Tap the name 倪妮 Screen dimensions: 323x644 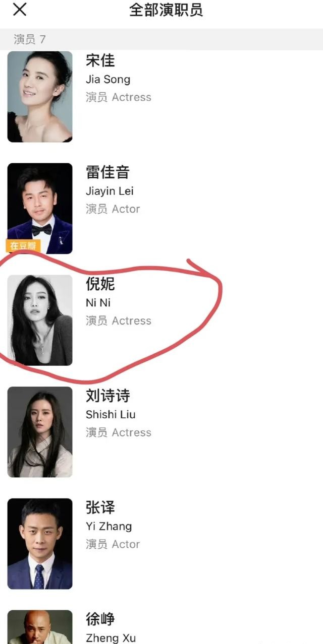[x=100, y=284]
